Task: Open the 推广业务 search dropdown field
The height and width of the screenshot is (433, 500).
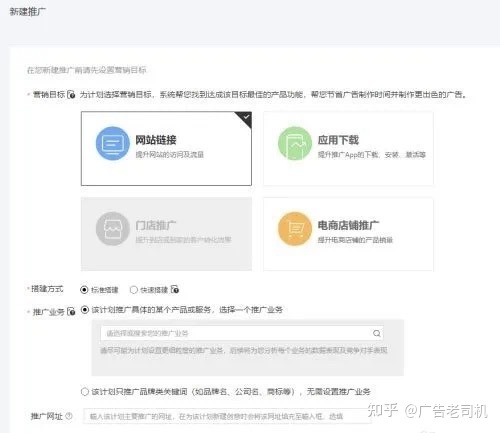Action: (x=242, y=333)
